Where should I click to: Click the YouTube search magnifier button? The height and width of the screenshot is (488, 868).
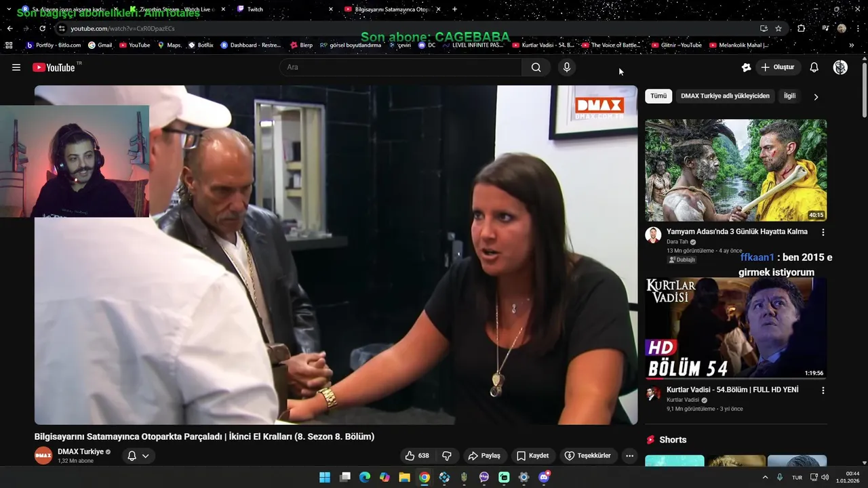(536, 67)
